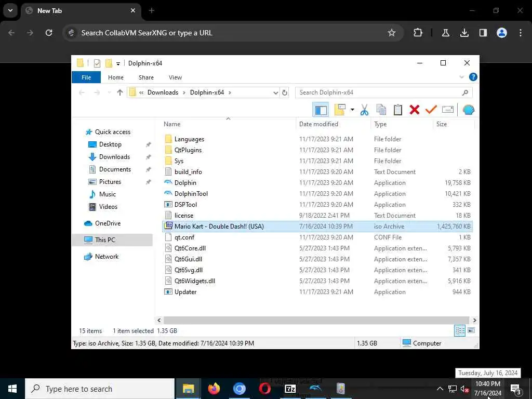This screenshot has height=399, width=532.
Task: Select Mario Kart Double Dash iso file
Action: [317, 227]
